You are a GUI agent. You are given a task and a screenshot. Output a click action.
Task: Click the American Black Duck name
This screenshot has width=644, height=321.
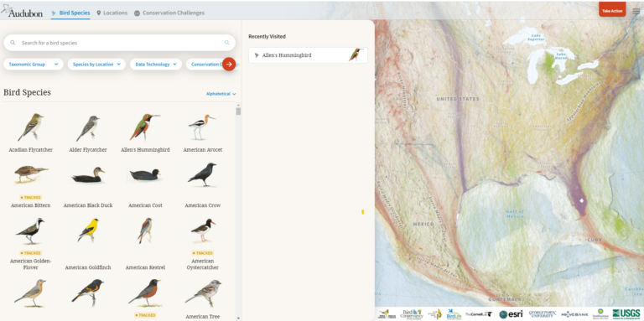tap(88, 205)
